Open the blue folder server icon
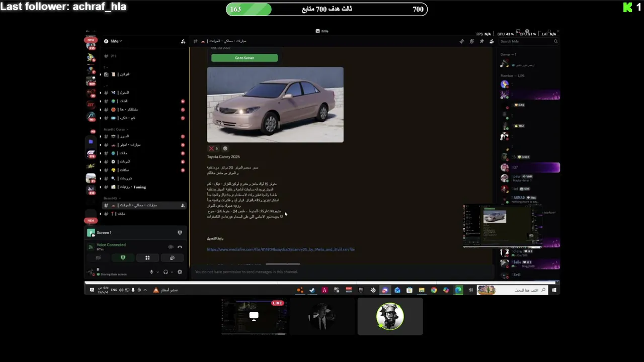 [x=91, y=142]
